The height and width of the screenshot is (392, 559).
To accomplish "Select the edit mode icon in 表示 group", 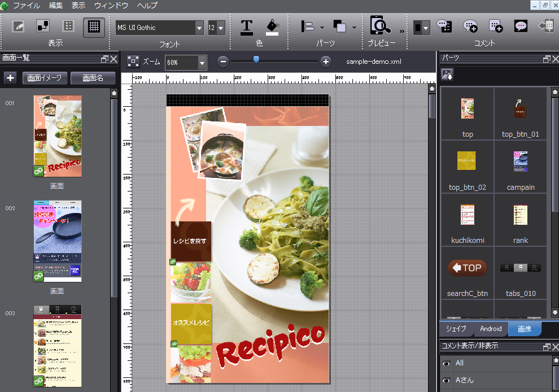I will pyautogui.click(x=18, y=27).
